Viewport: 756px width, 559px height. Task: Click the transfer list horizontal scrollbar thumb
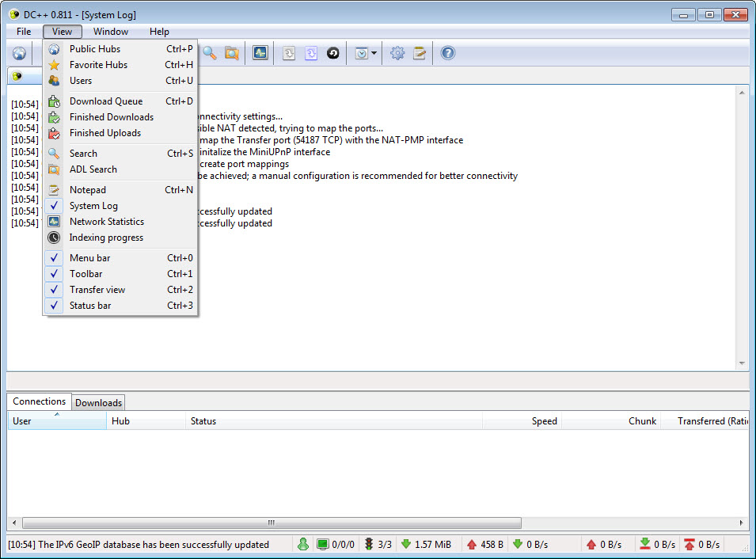(x=272, y=523)
